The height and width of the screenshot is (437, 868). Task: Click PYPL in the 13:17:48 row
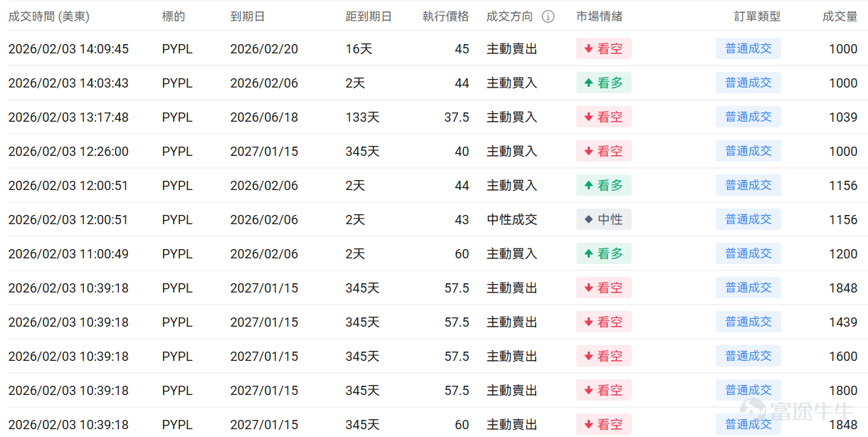(177, 117)
